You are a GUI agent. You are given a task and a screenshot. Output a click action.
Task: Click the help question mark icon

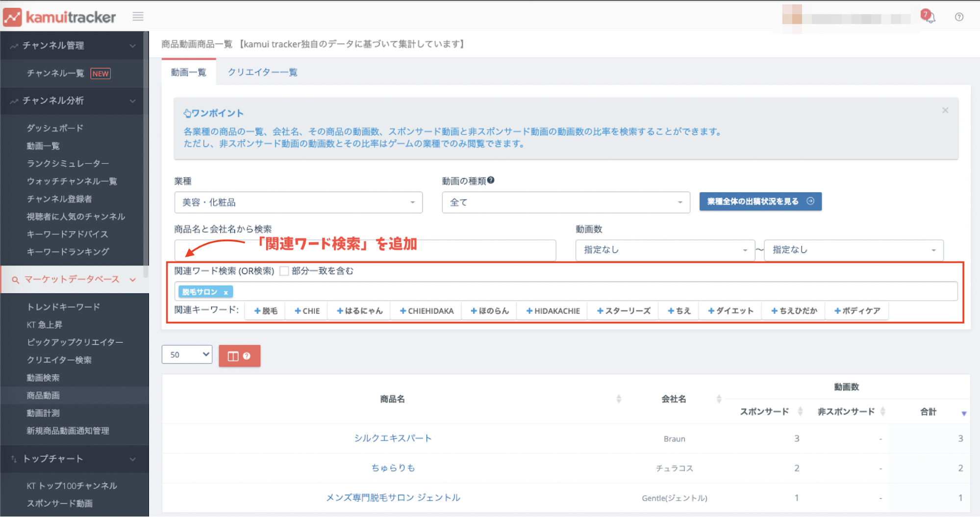click(959, 17)
